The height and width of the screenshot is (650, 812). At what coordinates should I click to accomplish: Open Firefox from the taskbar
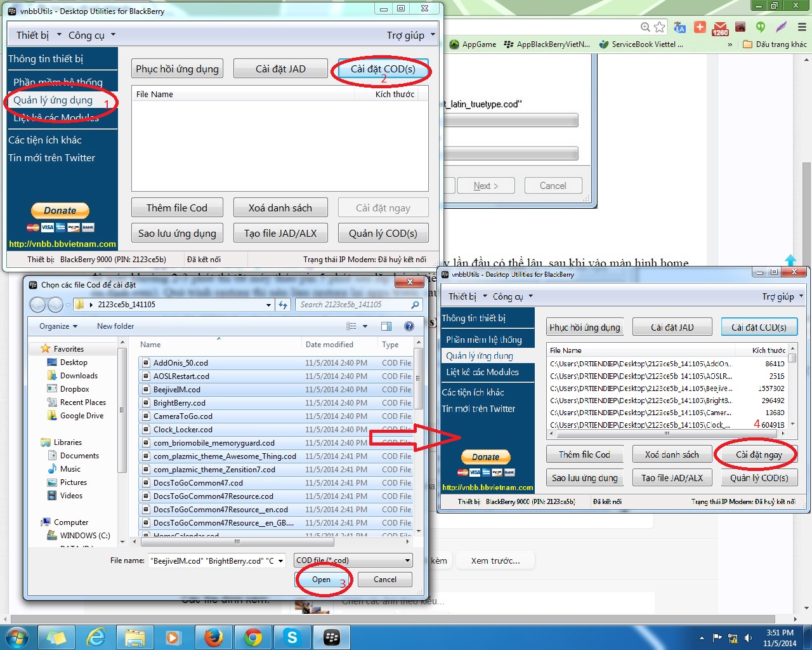point(214,637)
